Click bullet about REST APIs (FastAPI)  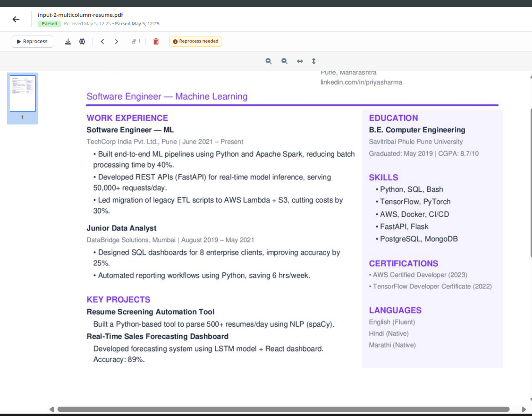pyautogui.click(x=212, y=182)
